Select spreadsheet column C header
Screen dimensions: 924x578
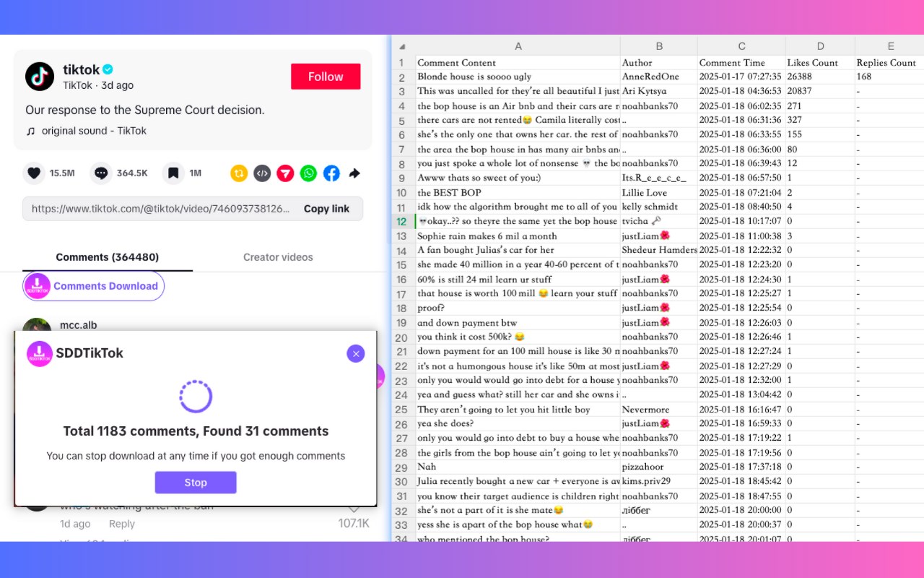point(741,46)
